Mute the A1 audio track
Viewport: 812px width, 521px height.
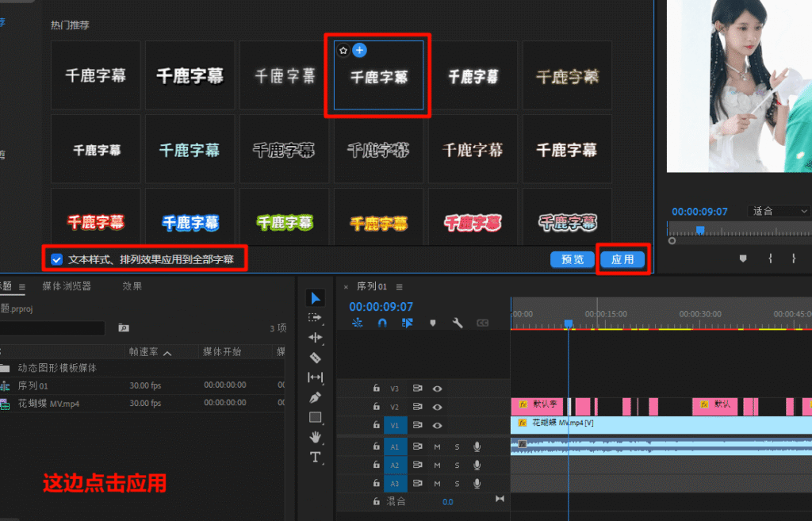pos(437,446)
